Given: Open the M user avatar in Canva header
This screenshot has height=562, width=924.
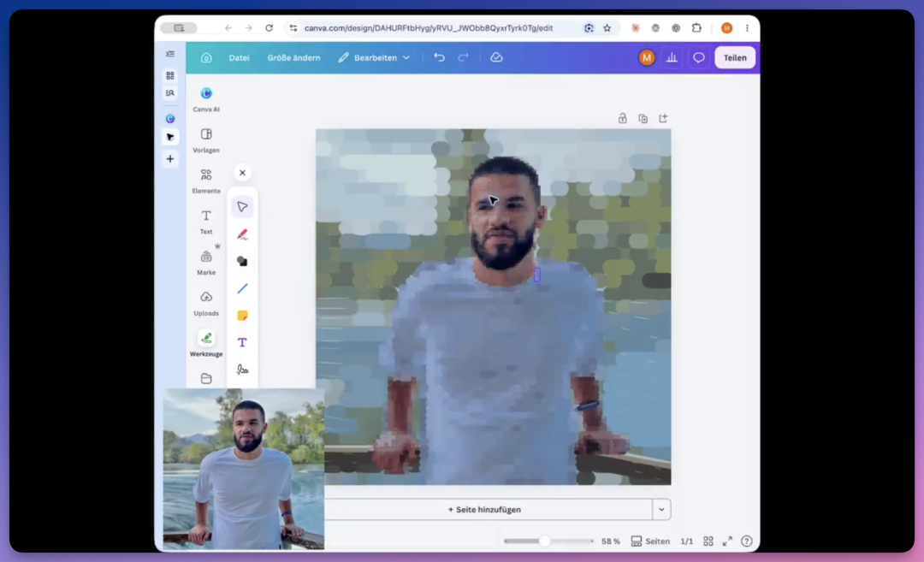Looking at the screenshot, I should click(x=647, y=57).
